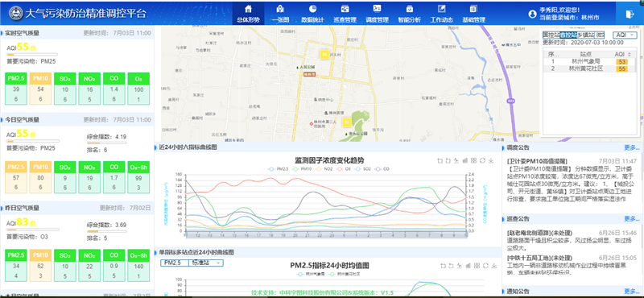Expand the 标准站 station type dropdown
The height and width of the screenshot is (298, 644).
coord(206,263)
